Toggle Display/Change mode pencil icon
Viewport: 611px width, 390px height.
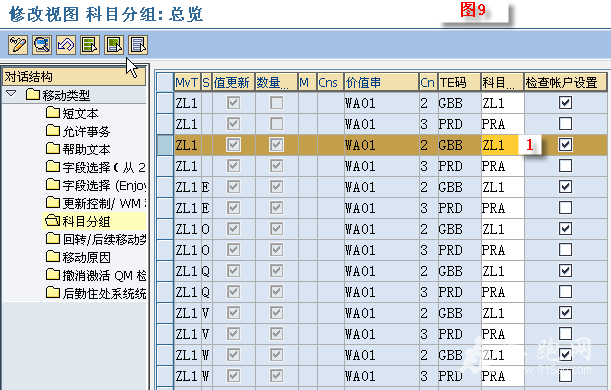[18, 45]
